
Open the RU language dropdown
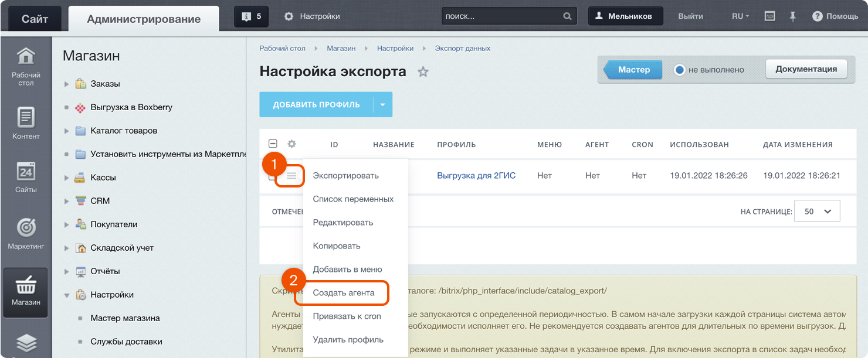[740, 16]
